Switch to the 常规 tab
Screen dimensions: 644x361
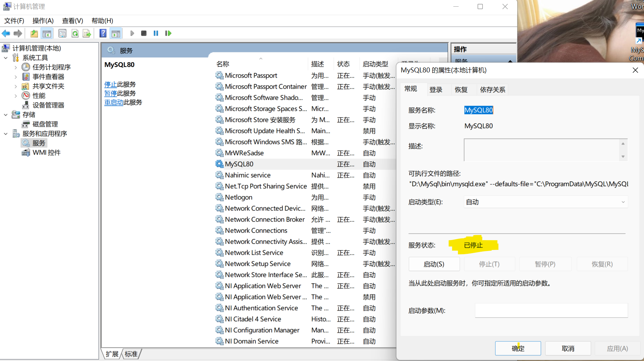pos(411,89)
